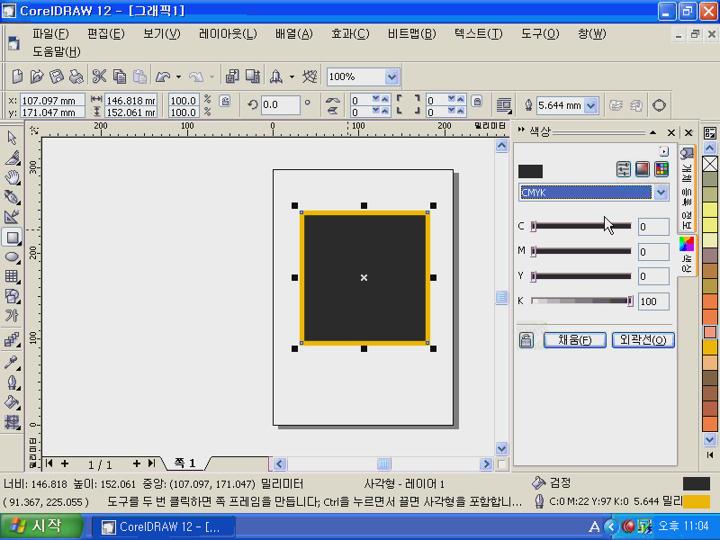Show color viewers view
The image size is (720, 540).
point(642,169)
